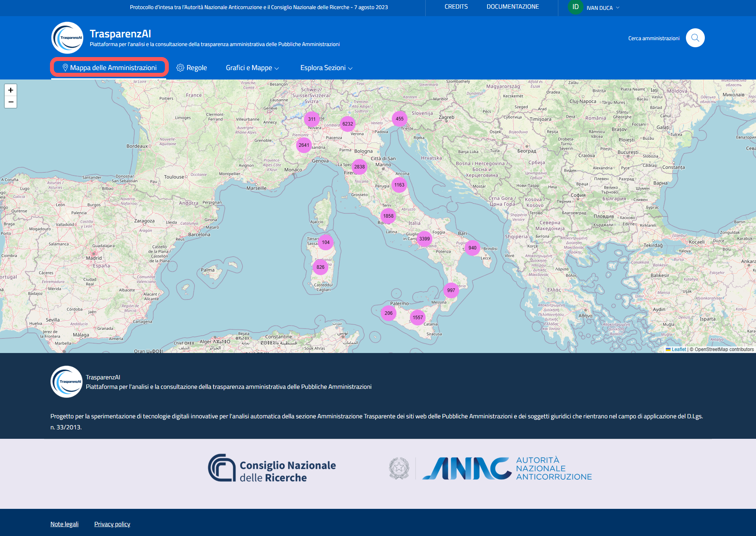Open the 104 cluster marker near Sassari
Viewport: 756px width, 536px height.
[x=326, y=242]
